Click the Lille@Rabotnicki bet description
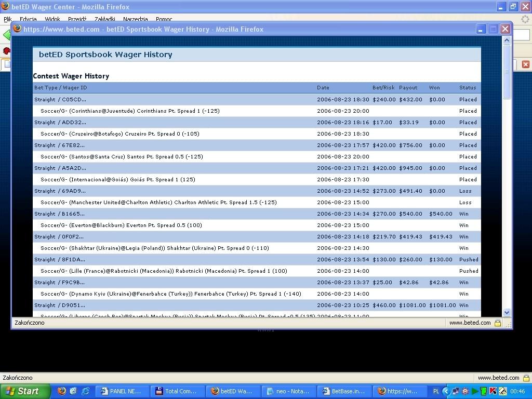 [x=164, y=271]
